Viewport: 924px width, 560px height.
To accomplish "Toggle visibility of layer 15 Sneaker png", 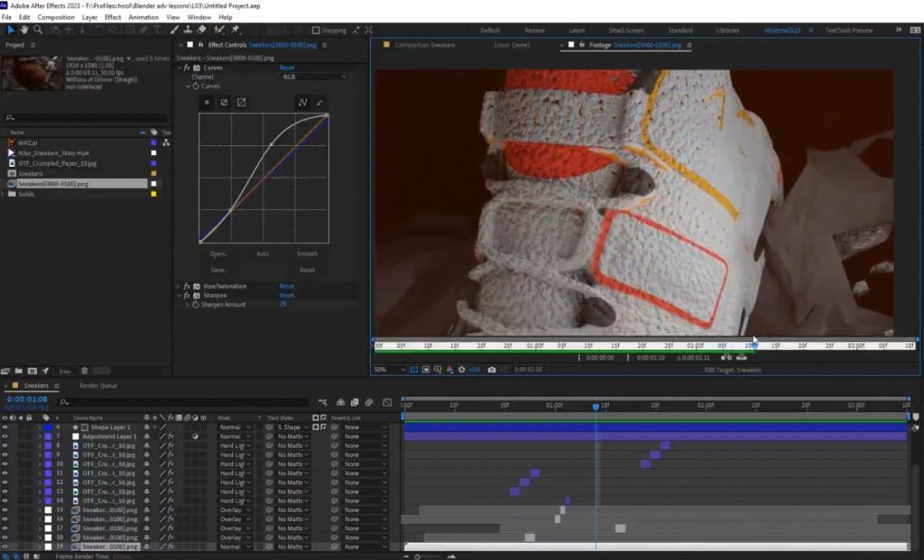I will [5, 510].
